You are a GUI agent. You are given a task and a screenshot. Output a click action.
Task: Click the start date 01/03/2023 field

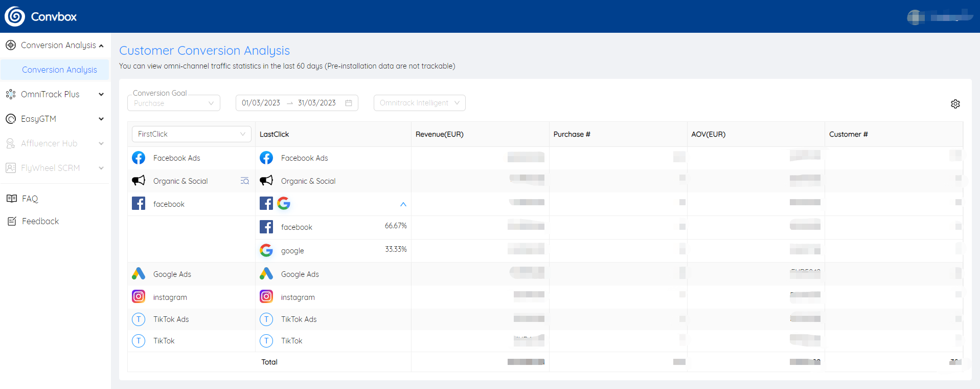261,103
